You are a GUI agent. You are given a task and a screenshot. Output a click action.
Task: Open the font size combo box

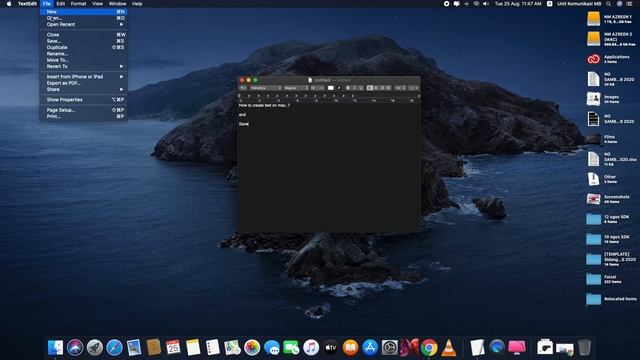317,88
